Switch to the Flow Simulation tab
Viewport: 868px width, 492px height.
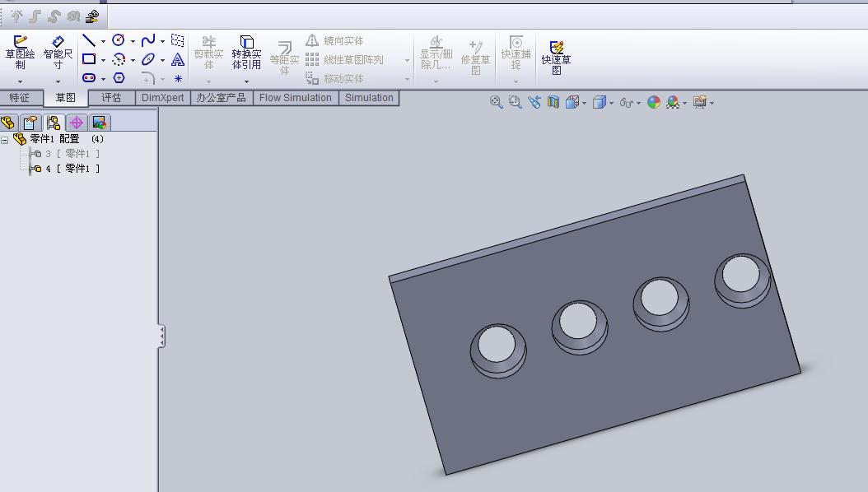pos(296,98)
